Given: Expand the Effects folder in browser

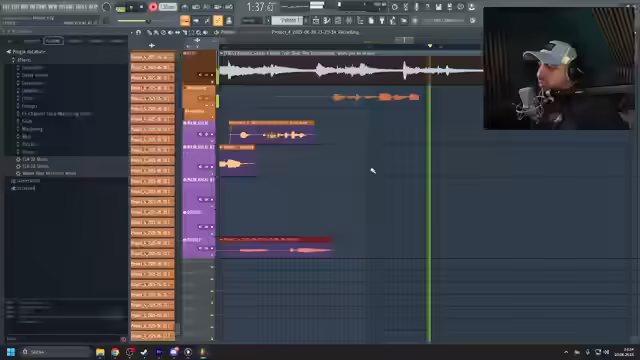Looking at the screenshot, I should [x=13, y=60].
